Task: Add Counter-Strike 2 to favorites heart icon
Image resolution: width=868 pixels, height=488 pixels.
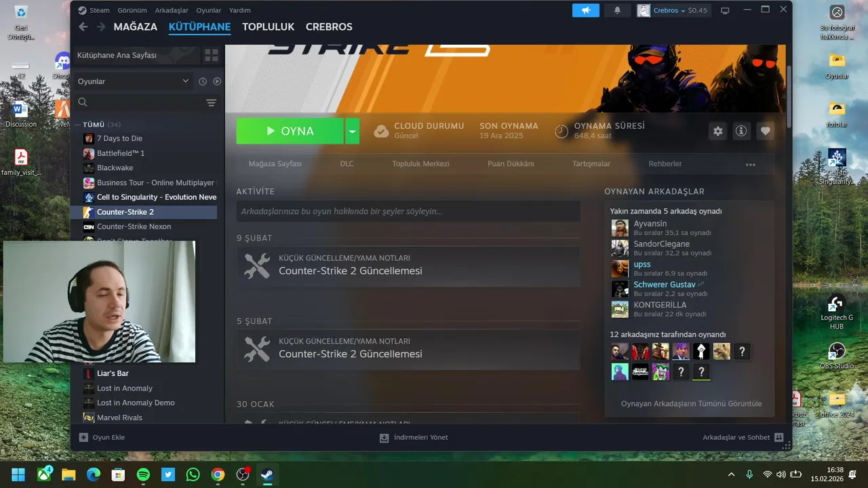Action: tap(765, 131)
